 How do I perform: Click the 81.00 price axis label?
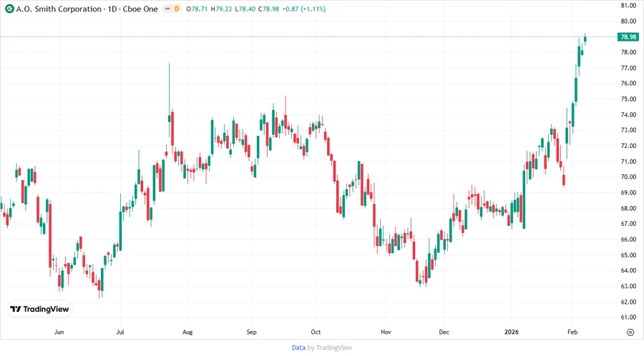[x=628, y=5]
